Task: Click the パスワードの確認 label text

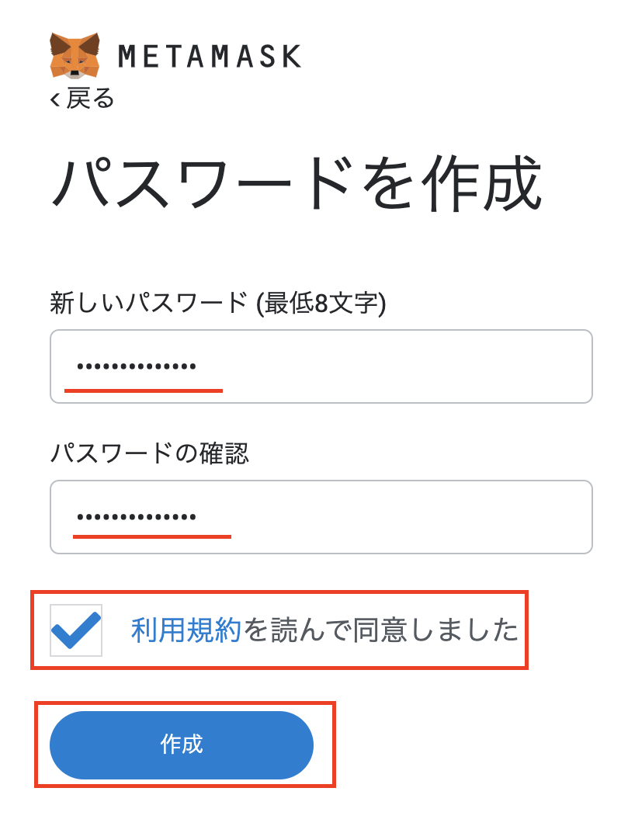Action: pyautogui.click(x=149, y=453)
